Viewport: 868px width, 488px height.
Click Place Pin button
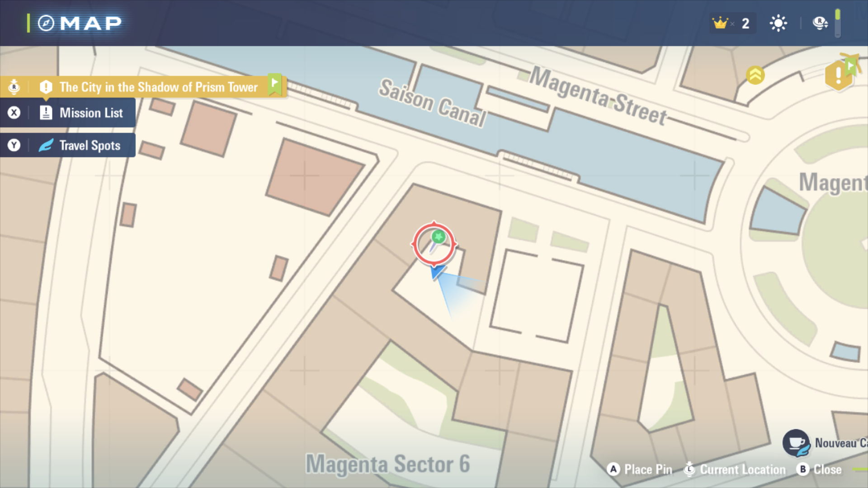(x=640, y=469)
